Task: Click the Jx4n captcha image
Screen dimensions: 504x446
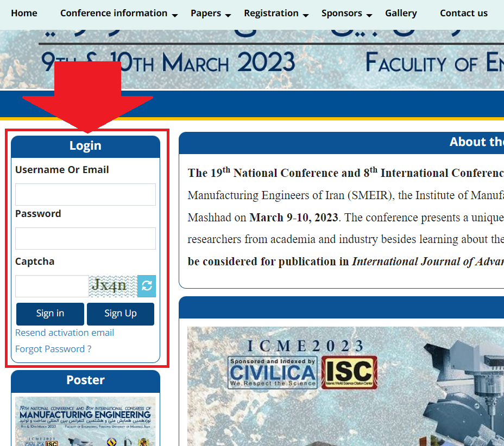Action: pos(113,286)
